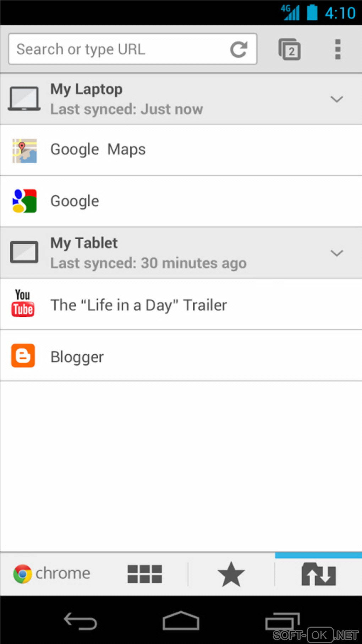Tap the YouTube icon
The width and height of the screenshot is (362, 644).
tap(23, 304)
